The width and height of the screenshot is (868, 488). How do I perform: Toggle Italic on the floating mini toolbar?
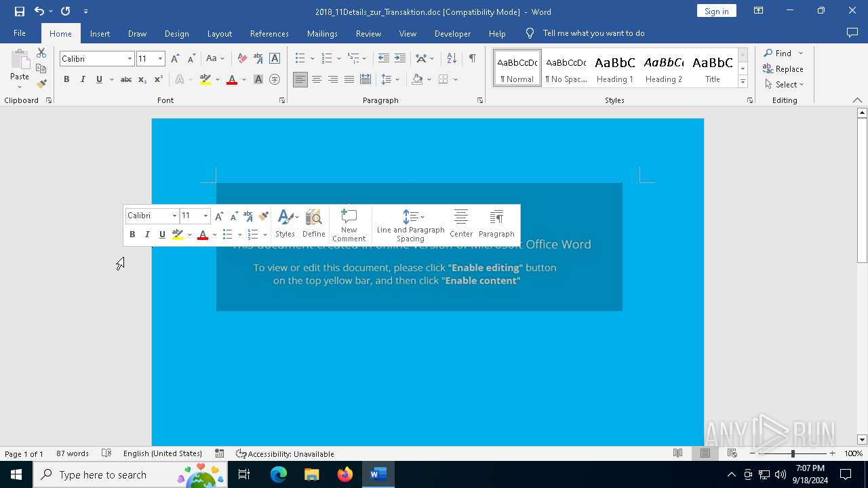click(147, 235)
